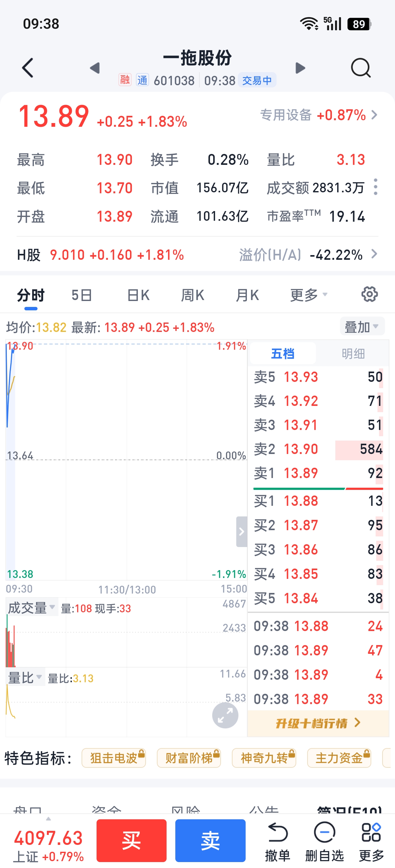
Task: Open chart settings gear icon
Action: 369,294
